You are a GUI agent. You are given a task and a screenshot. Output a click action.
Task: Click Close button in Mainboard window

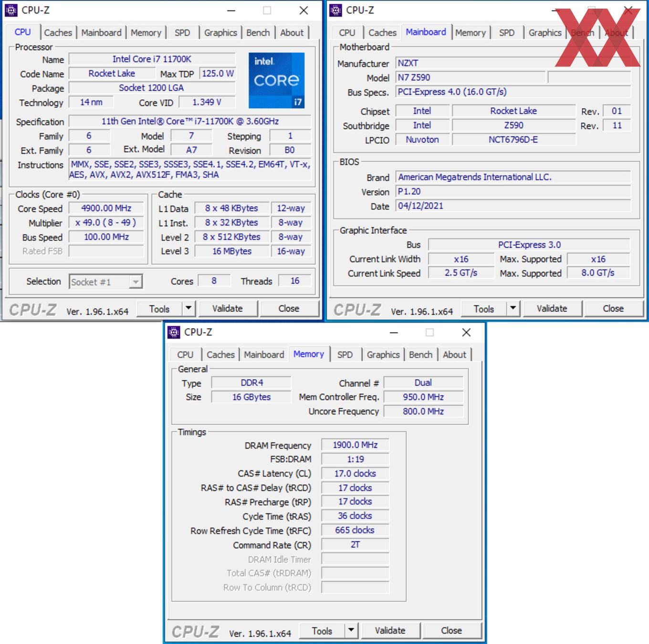(614, 309)
